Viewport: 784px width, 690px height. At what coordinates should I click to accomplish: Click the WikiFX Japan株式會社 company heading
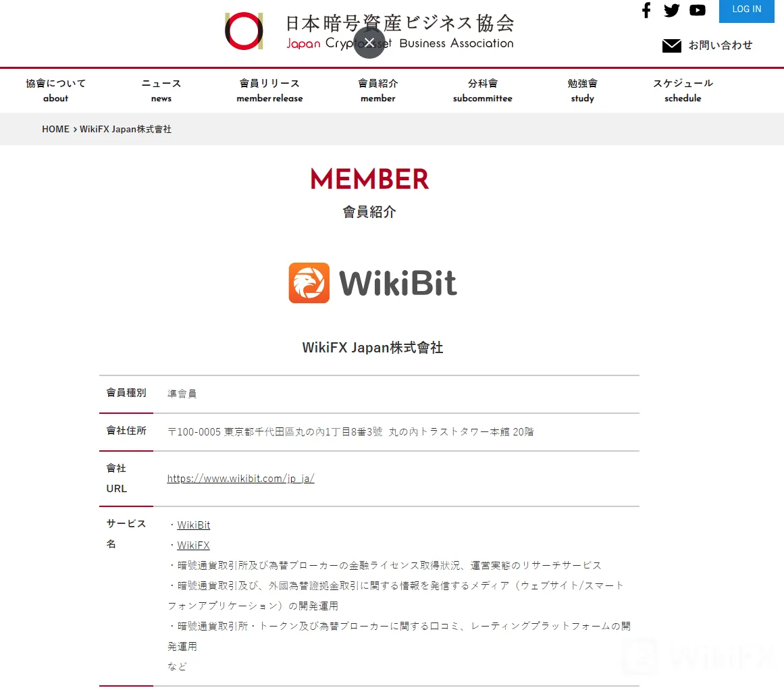(x=373, y=348)
